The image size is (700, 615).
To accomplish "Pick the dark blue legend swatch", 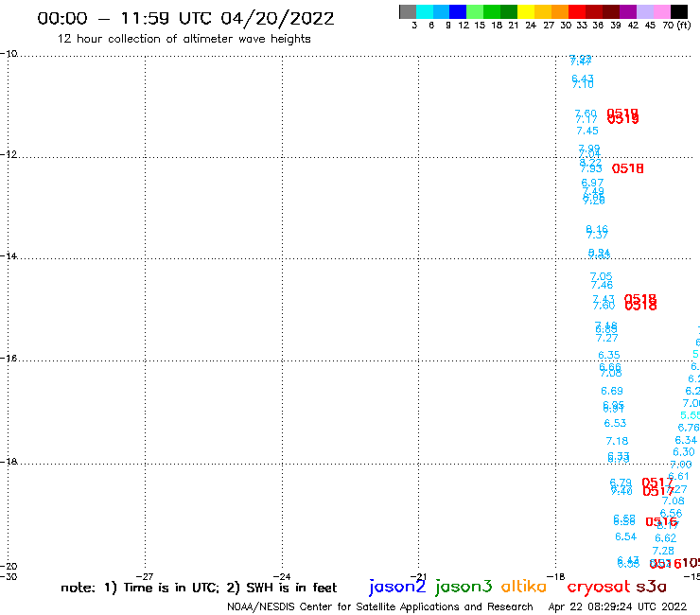I will 458,11.
